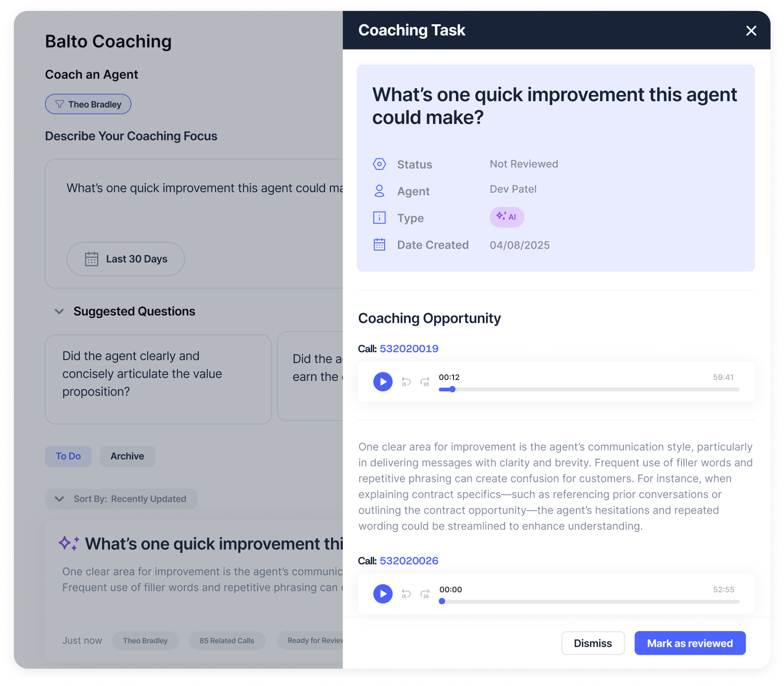Viewport: 784px width, 686px height.
Task: Select the Theo Bradley agent filter
Action: [x=88, y=104]
